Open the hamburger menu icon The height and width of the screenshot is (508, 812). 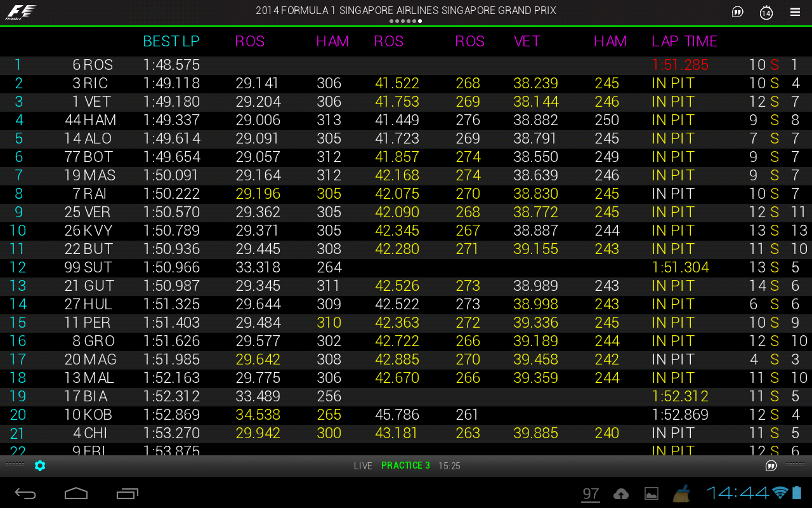tap(795, 12)
